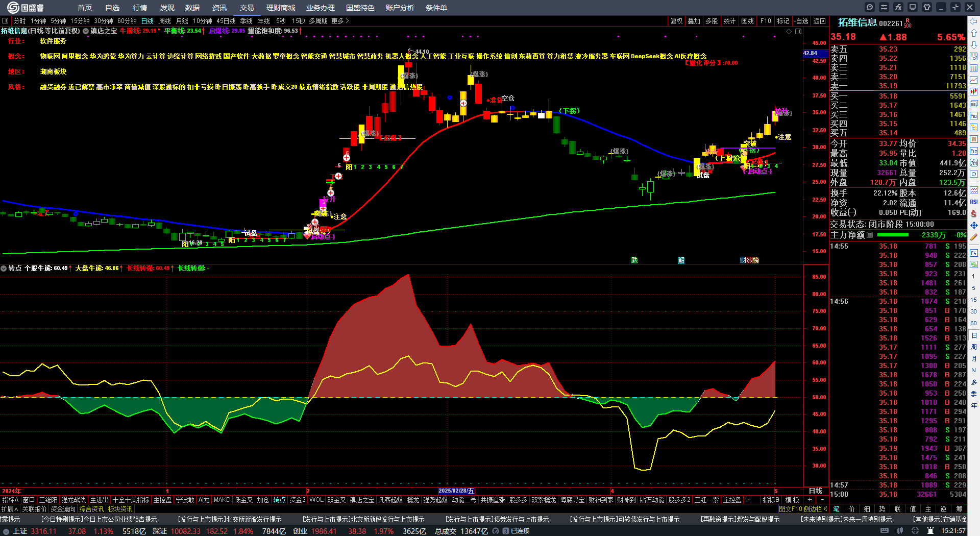Click the 统计 button
980x536 pixels.
click(x=729, y=21)
